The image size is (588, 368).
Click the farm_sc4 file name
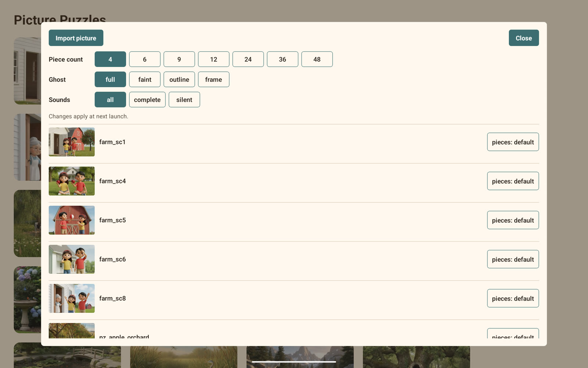click(x=112, y=181)
